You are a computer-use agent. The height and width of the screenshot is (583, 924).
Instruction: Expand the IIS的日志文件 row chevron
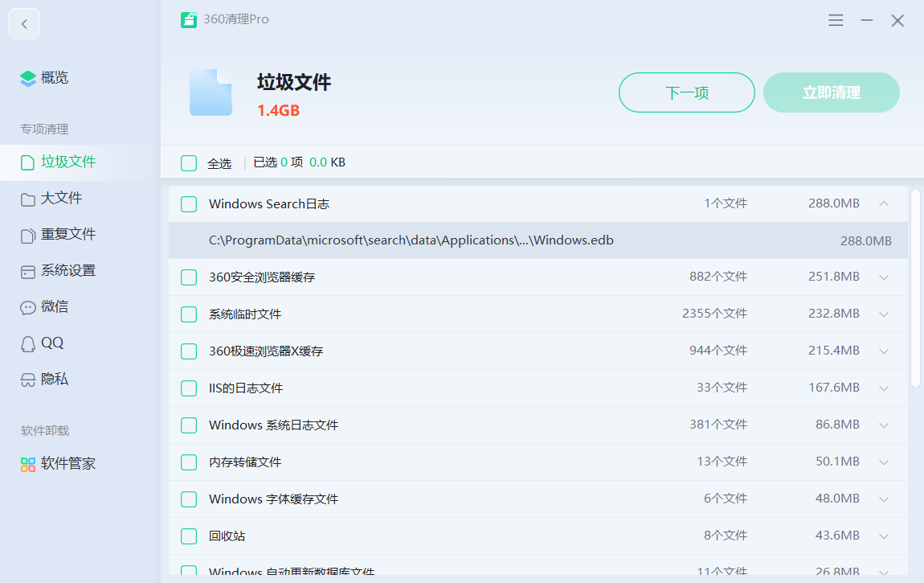point(884,388)
